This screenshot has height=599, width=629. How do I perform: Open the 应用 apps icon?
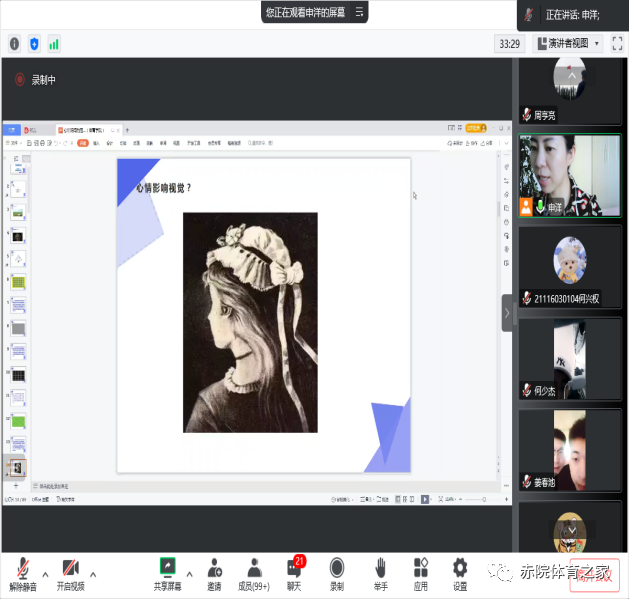pos(420,572)
